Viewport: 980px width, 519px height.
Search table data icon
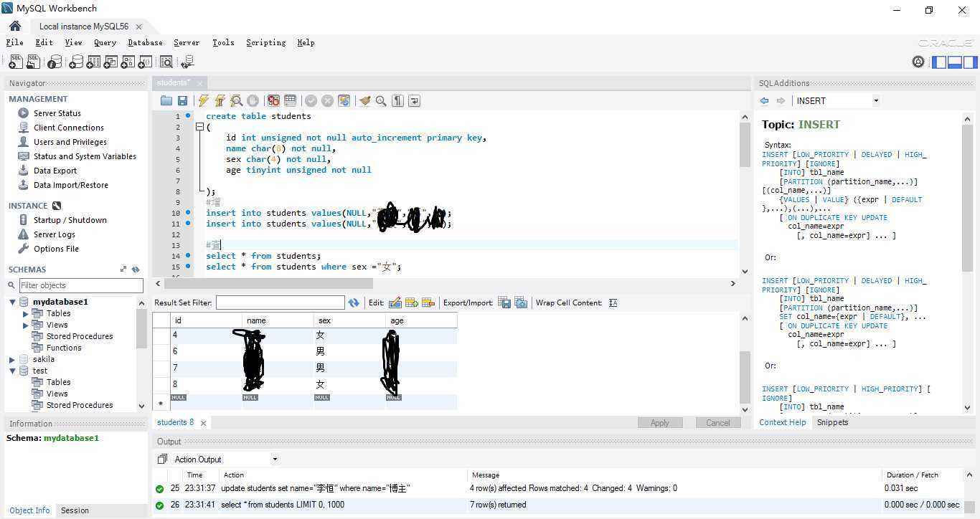pyautogui.click(x=166, y=62)
